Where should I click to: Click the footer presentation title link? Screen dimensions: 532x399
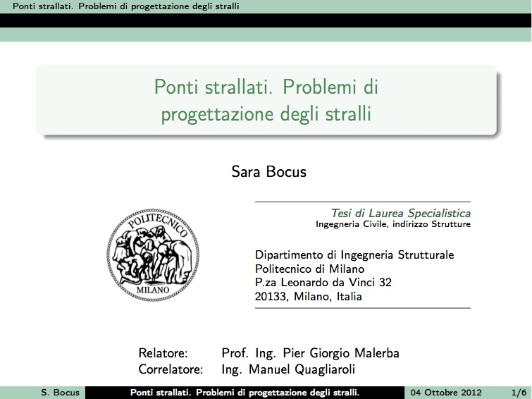coord(245,392)
